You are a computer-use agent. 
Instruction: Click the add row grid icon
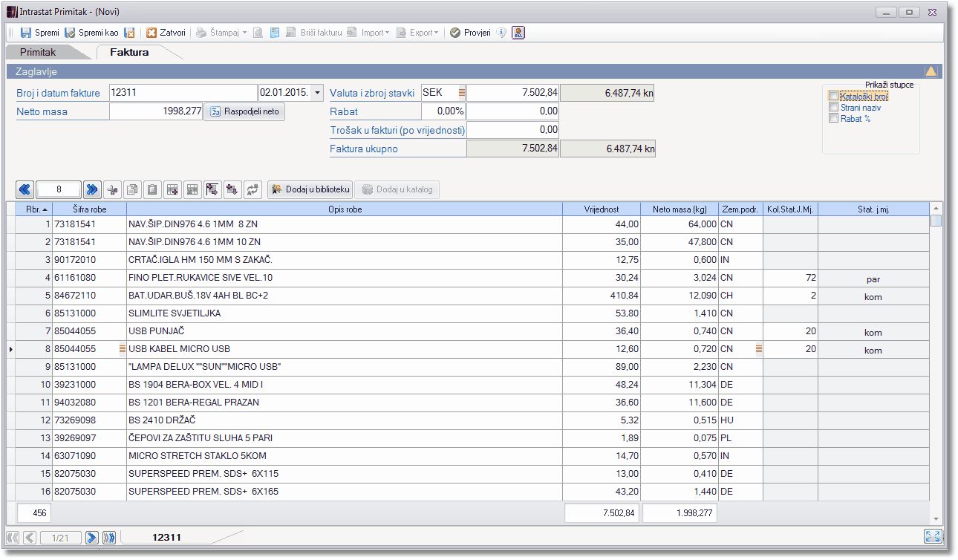[x=172, y=190]
